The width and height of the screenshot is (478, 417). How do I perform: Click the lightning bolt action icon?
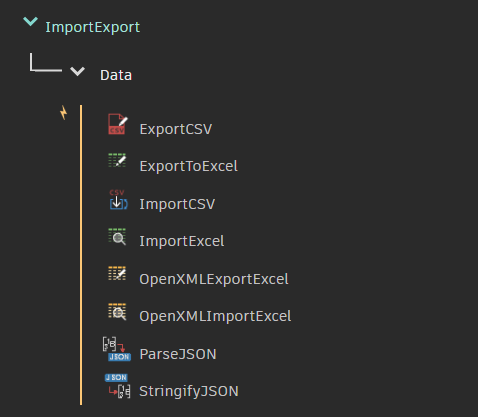pyautogui.click(x=63, y=113)
